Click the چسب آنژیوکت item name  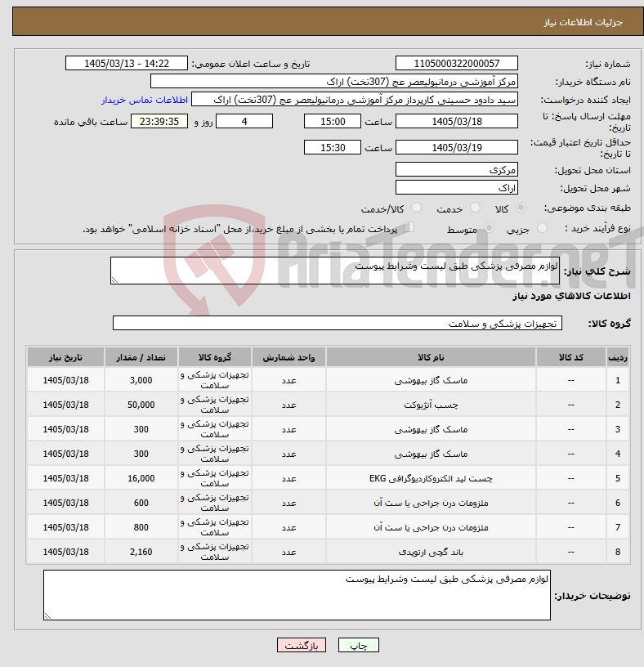click(431, 405)
